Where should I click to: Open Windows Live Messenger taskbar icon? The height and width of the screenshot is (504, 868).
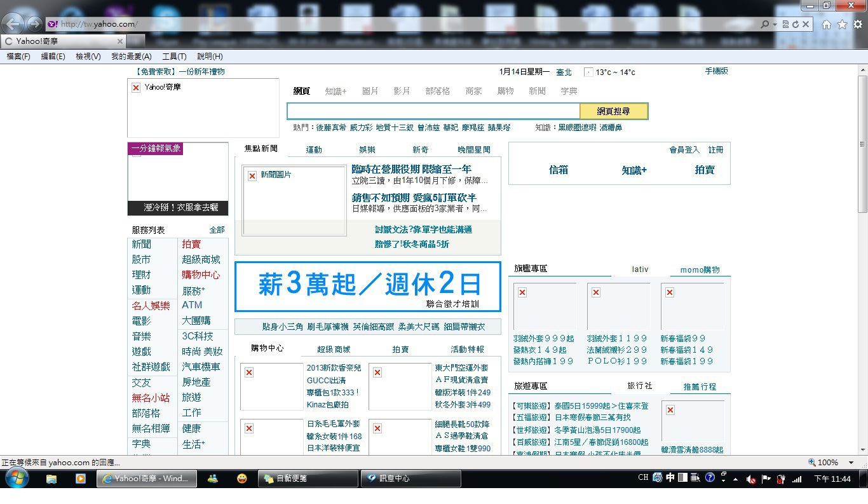coord(212,479)
